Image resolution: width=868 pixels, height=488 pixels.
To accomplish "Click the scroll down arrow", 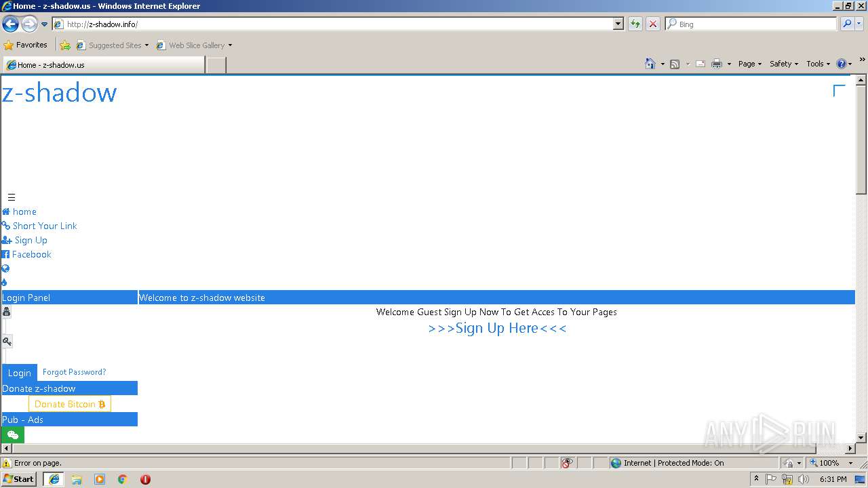I will [x=861, y=438].
